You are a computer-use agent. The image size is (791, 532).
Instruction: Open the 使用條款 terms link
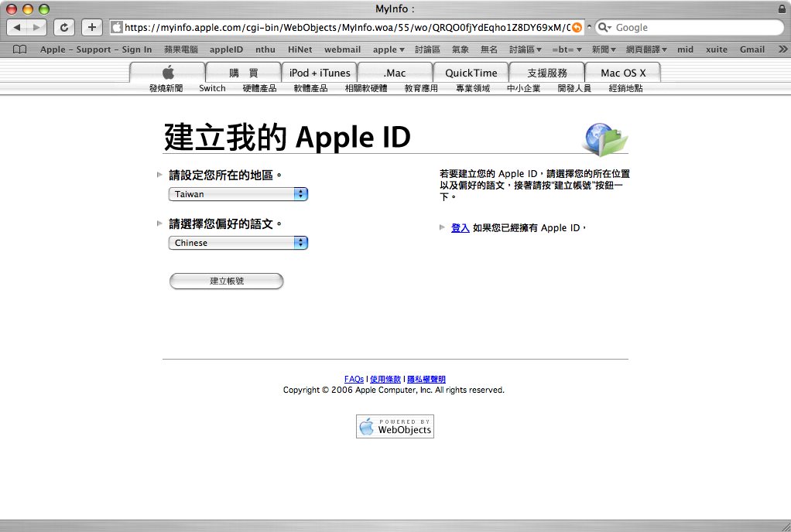385,379
